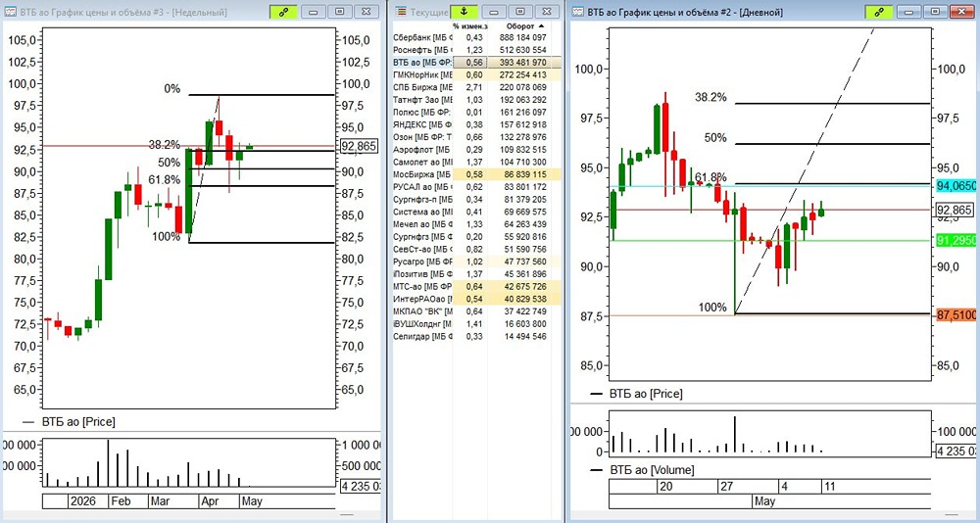Click the % измен. column header

470,26
